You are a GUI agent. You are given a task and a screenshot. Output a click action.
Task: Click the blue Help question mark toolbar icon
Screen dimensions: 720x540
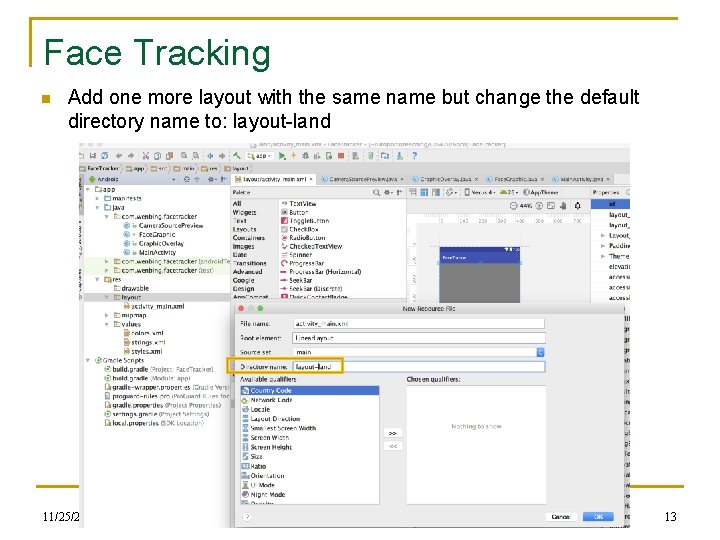(x=414, y=156)
